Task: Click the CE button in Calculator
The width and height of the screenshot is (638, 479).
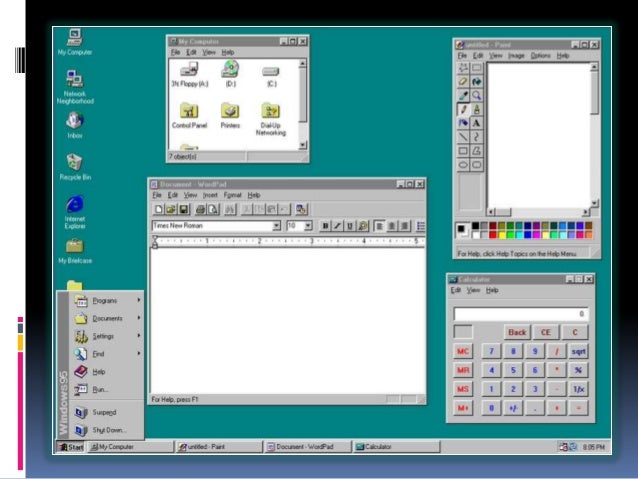Action: coord(546,332)
